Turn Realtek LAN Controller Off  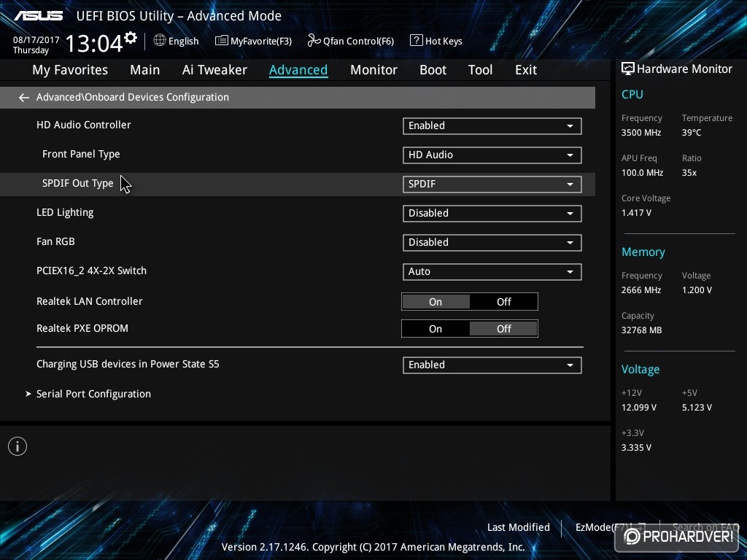pos(503,302)
